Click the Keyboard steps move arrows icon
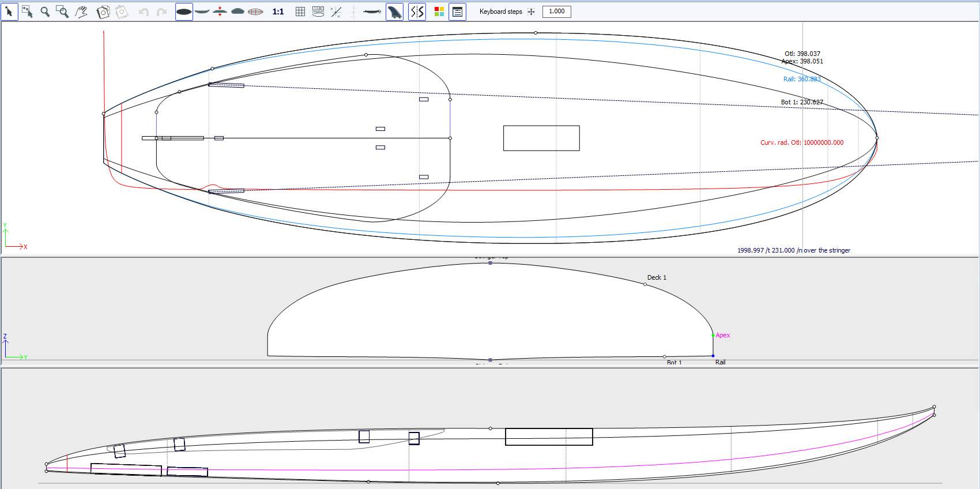Viewport: 980px width, 489px height. [x=532, y=12]
